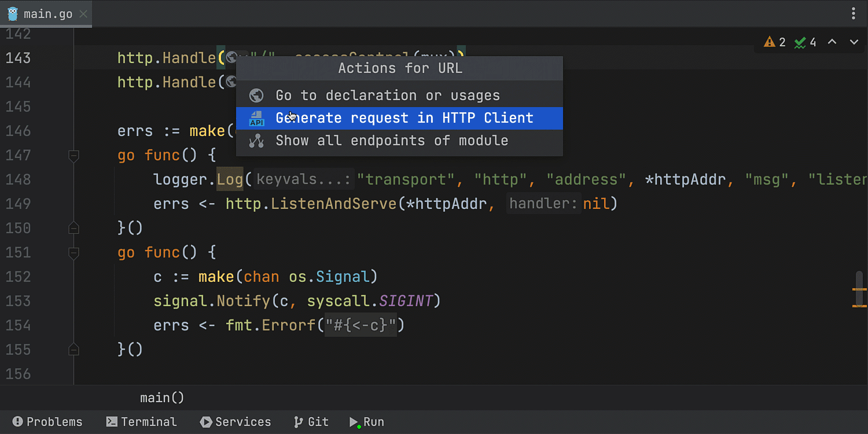Select Show all endpoints of module
This screenshot has width=868, height=434.
pos(392,141)
